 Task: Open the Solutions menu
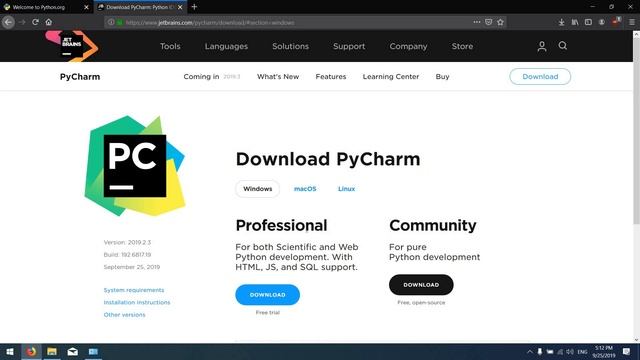coord(291,46)
